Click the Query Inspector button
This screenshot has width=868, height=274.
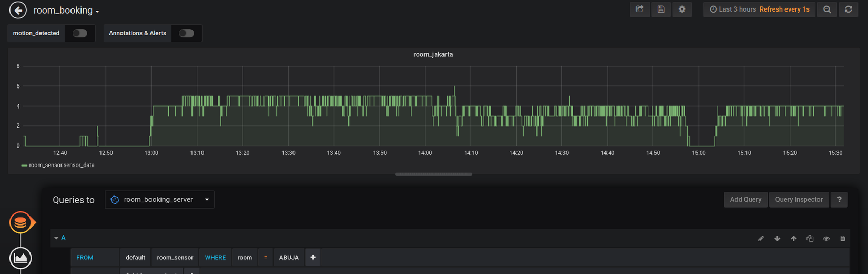[798, 200]
